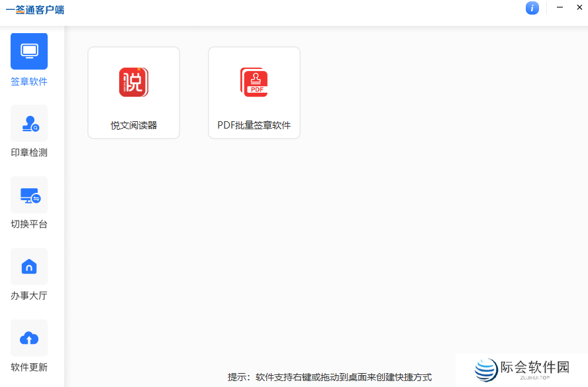This screenshot has height=387, width=588.
Task: Select the 悦文阅读器 app card
Action: 134,92
